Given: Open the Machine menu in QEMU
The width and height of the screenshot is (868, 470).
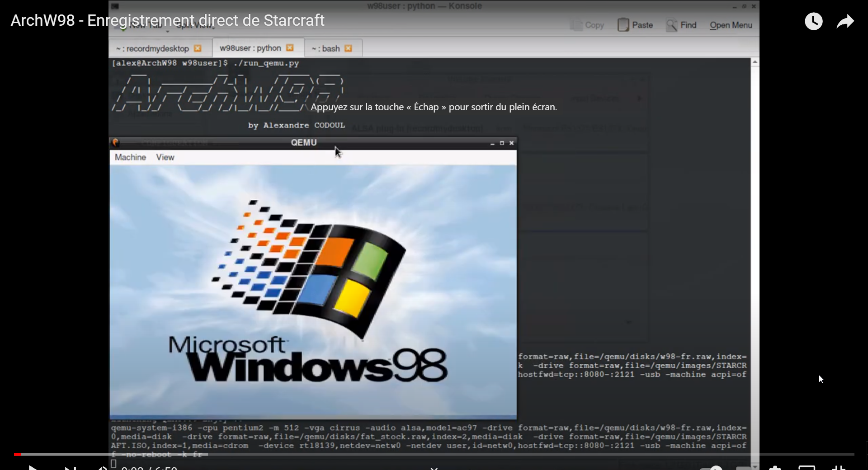Looking at the screenshot, I should coord(130,157).
